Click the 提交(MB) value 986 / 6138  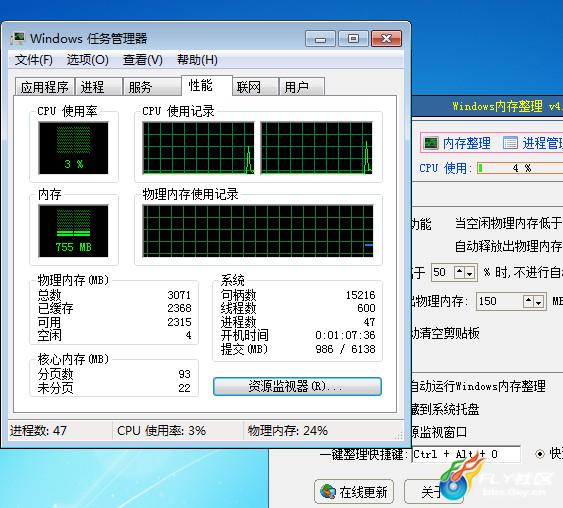(345, 349)
